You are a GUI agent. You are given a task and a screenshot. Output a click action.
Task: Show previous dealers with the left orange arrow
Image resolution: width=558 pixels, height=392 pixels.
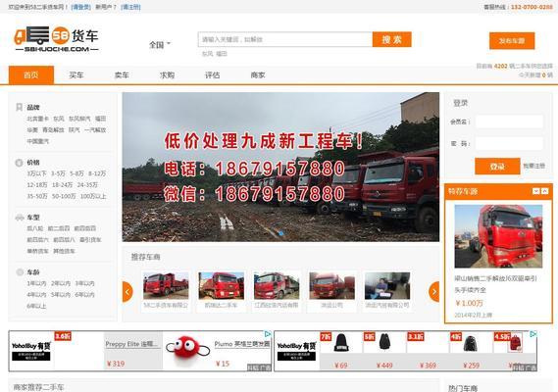click(127, 292)
